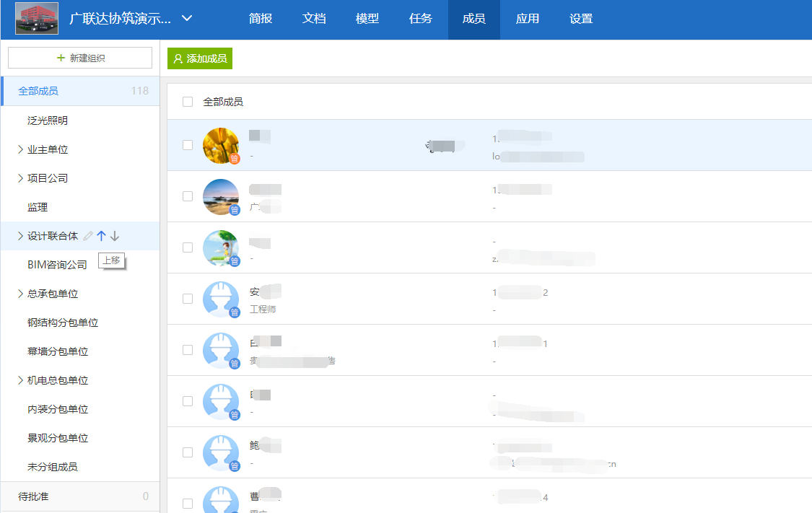Viewport: 812px width, 513px height.
Task: Expand the 业主单位 organization node
Action: coord(20,149)
